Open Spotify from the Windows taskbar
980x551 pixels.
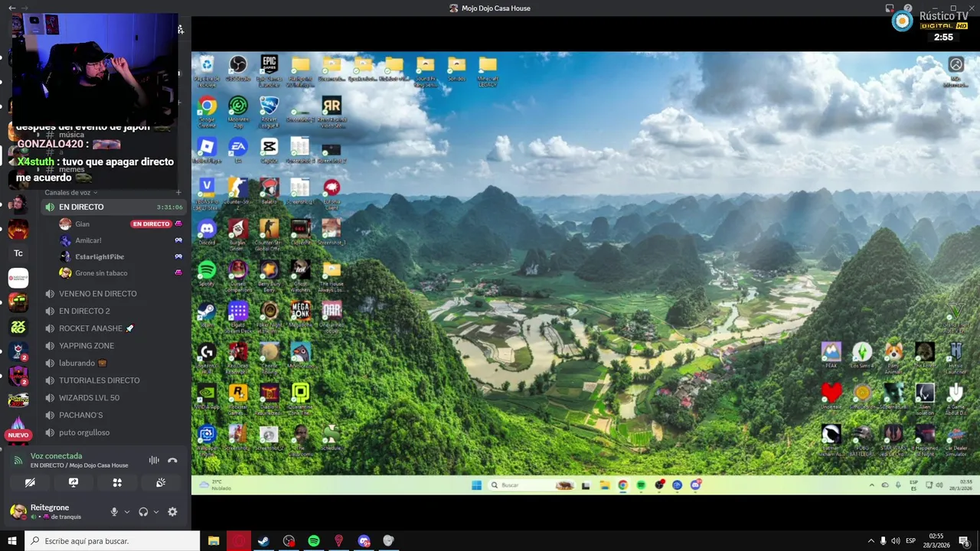(x=314, y=541)
